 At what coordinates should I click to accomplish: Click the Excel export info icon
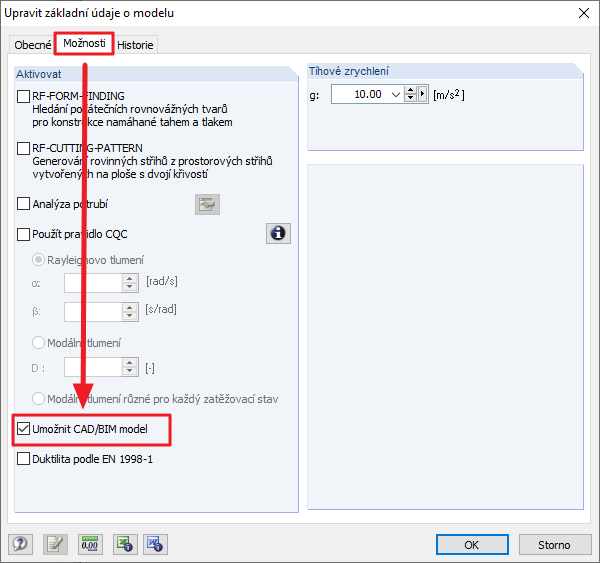[x=125, y=544]
